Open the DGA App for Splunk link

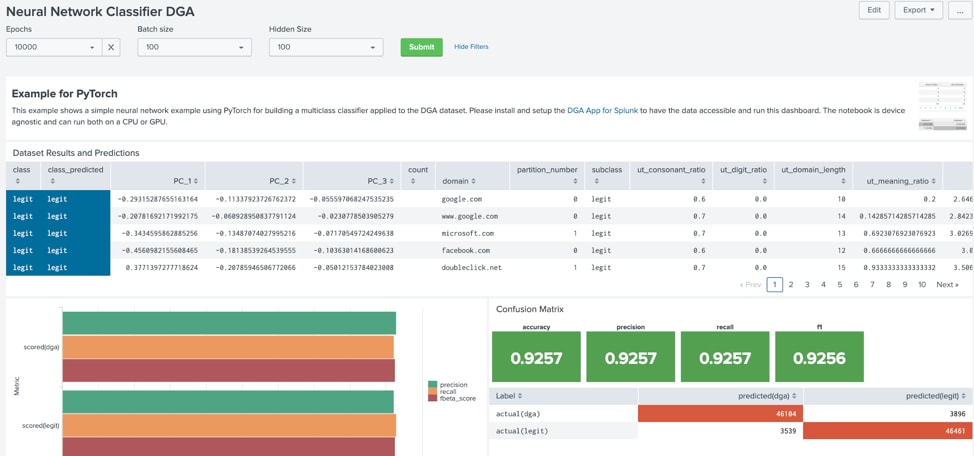click(x=603, y=111)
